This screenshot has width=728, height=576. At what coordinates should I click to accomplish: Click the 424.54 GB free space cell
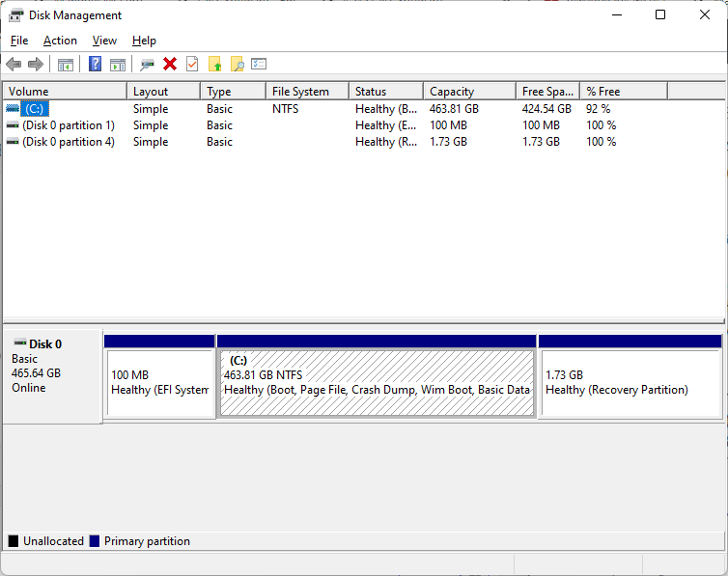(546, 108)
